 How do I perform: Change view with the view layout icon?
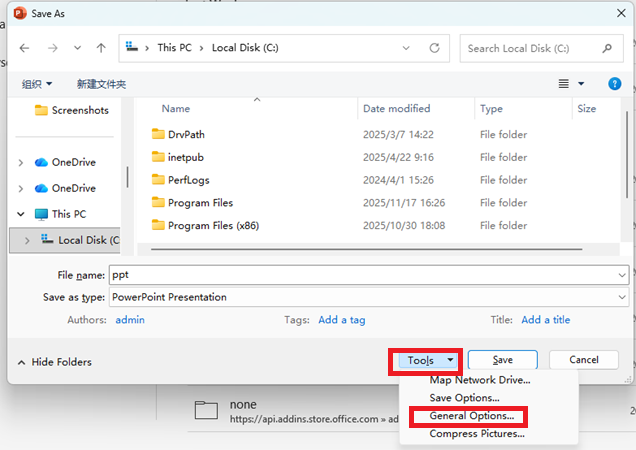pyautogui.click(x=563, y=84)
